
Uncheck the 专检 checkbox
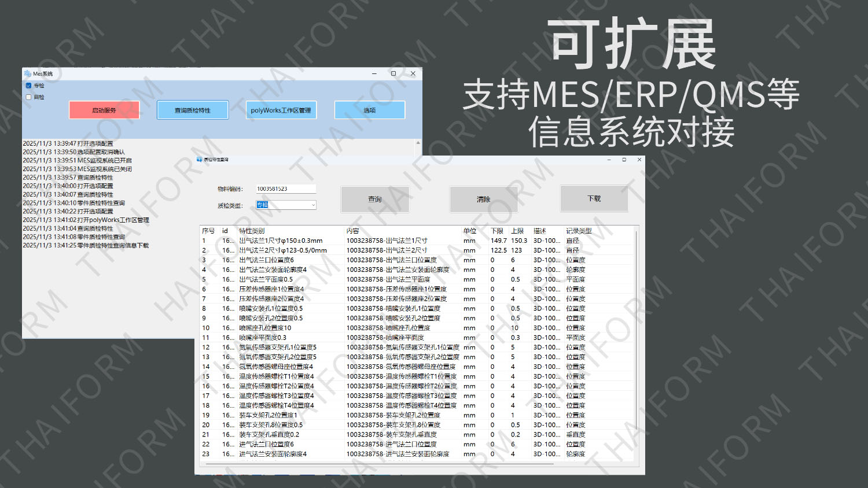[28, 86]
